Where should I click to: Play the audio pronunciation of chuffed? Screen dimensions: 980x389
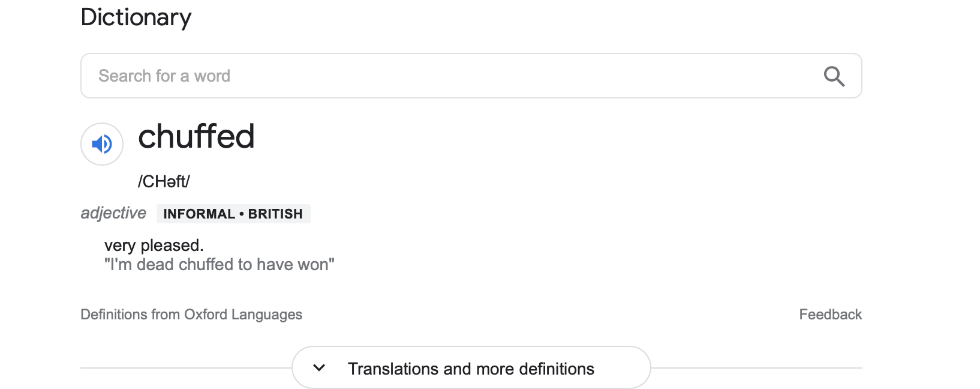102,144
